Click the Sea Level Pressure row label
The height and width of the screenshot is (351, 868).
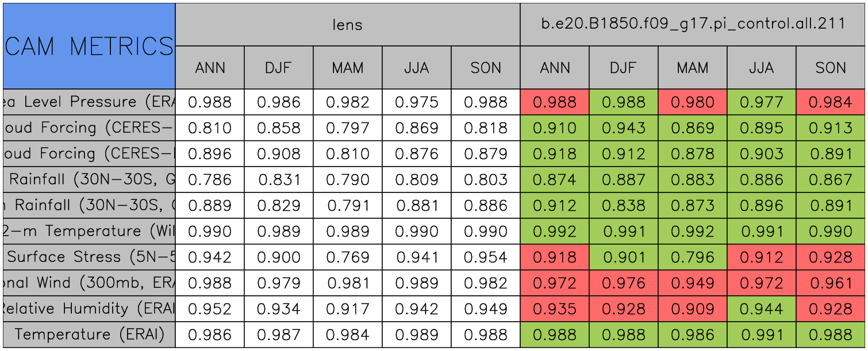click(89, 102)
